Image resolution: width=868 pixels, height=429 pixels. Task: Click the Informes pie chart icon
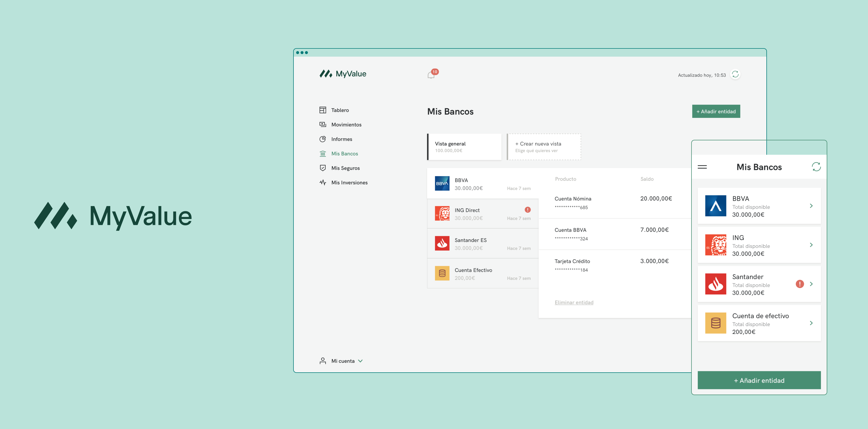click(323, 139)
